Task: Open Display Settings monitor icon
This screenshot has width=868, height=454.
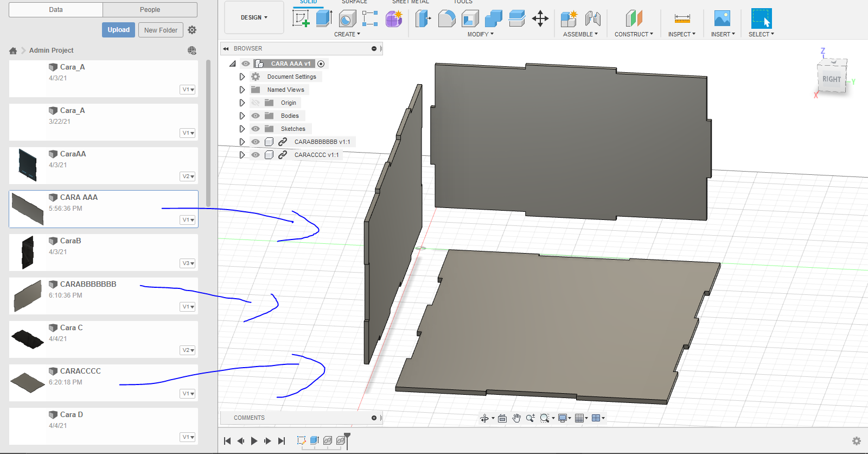Action: tap(563, 418)
